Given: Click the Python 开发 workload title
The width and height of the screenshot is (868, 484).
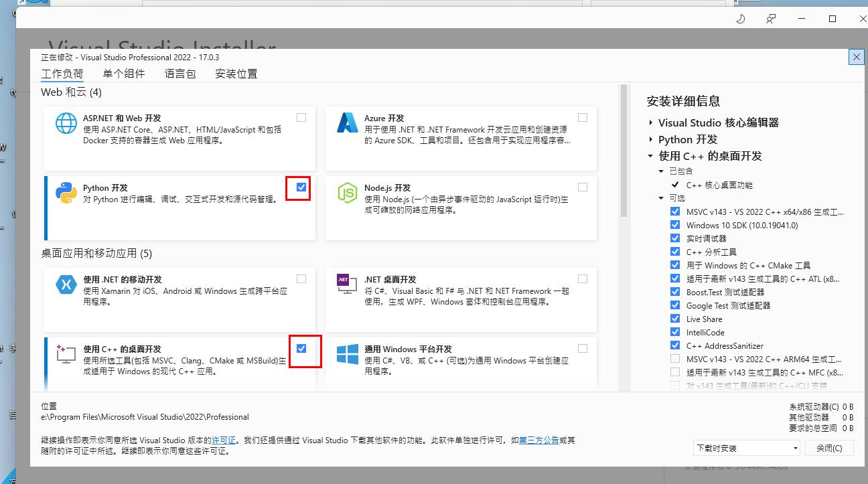Looking at the screenshot, I should pos(105,188).
